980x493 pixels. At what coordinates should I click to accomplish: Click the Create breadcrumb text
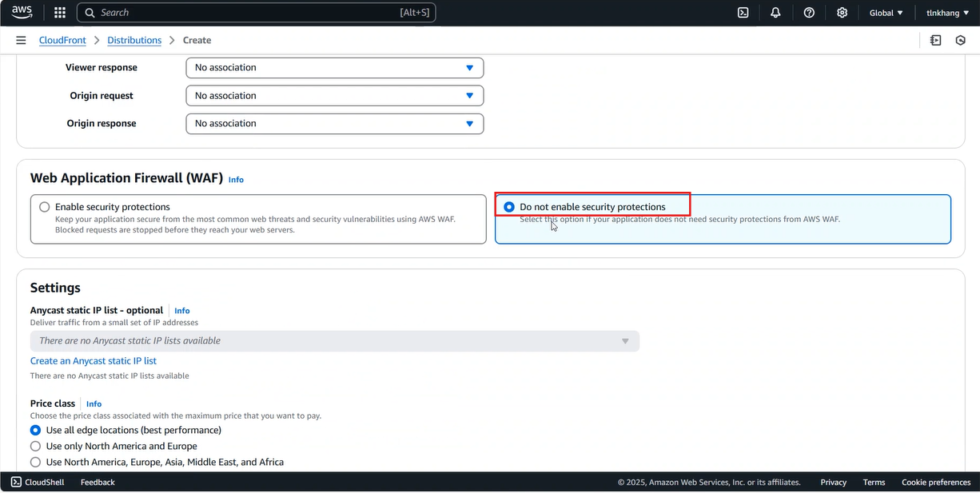click(x=197, y=40)
